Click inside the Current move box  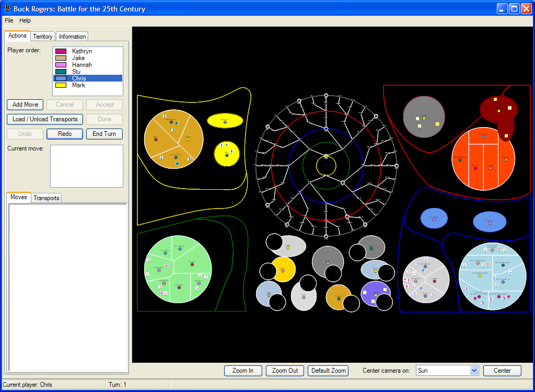87,166
